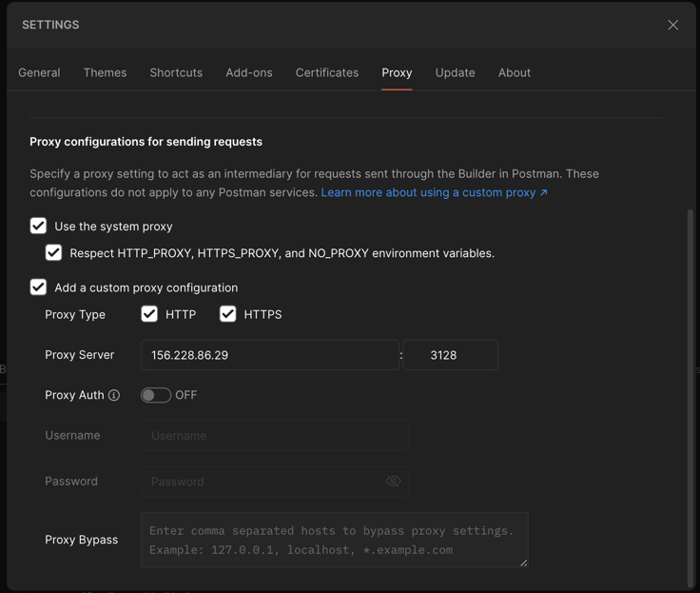Image resolution: width=700 pixels, height=593 pixels.
Task: Open the Themes tab
Action: pos(105,72)
